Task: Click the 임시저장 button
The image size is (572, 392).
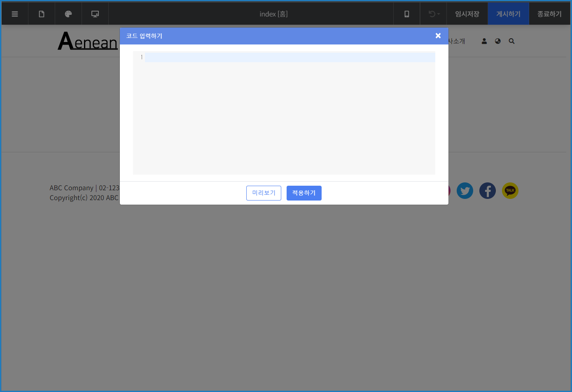Action: pos(467,14)
